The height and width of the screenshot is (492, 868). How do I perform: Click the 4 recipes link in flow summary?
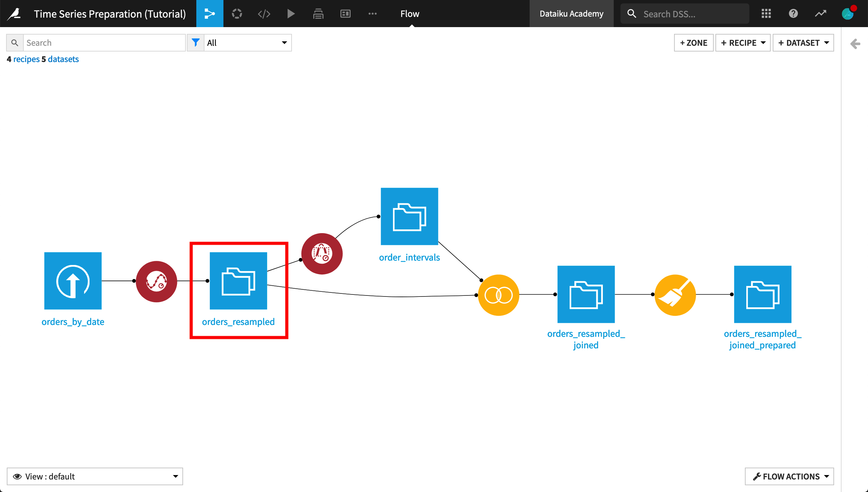tap(26, 58)
